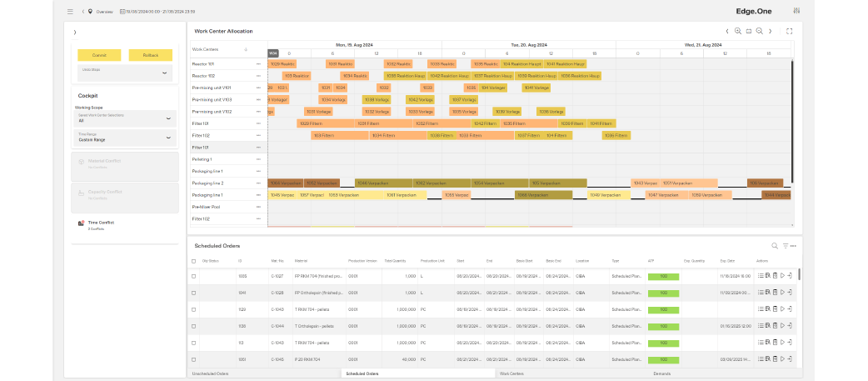Open the hamburger menu in the top bar
This screenshot has height=381, width=868.
tap(70, 12)
